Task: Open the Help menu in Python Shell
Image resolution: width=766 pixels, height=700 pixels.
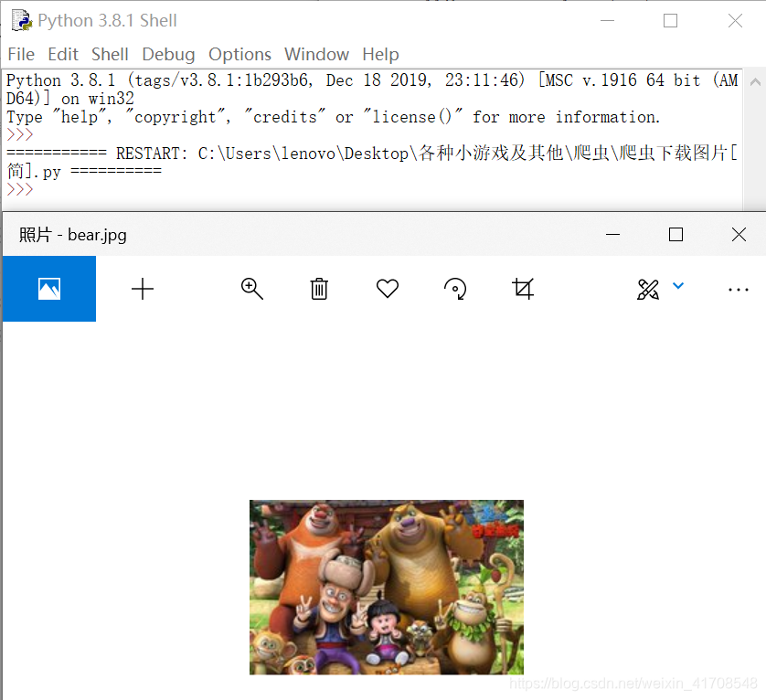Action: pyautogui.click(x=380, y=54)
